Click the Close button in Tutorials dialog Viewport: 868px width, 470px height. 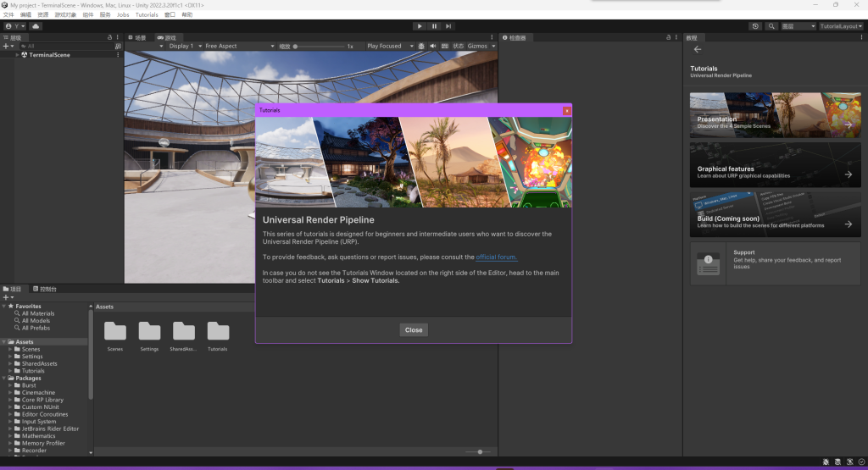(414, 330)
